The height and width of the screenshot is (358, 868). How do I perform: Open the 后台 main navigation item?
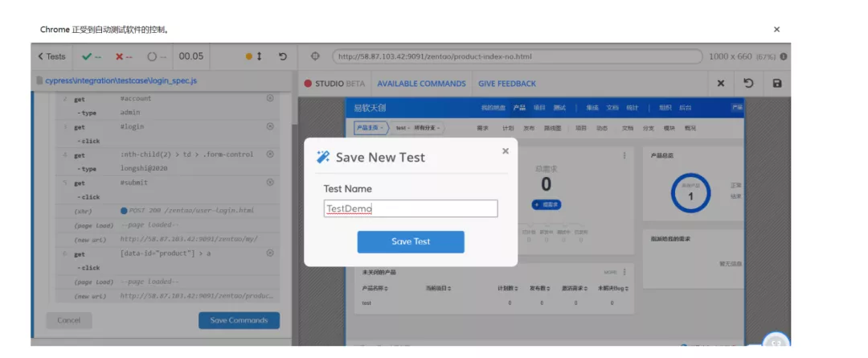click(x=685, y=108)
